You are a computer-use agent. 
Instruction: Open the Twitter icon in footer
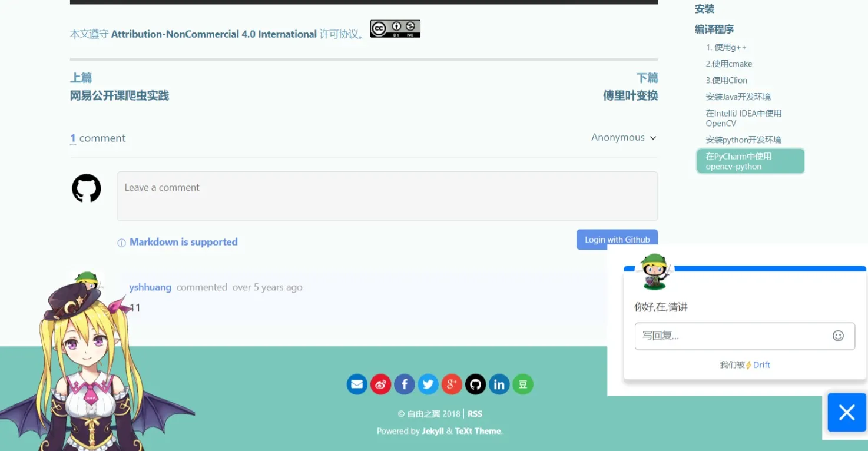[428, 384]
